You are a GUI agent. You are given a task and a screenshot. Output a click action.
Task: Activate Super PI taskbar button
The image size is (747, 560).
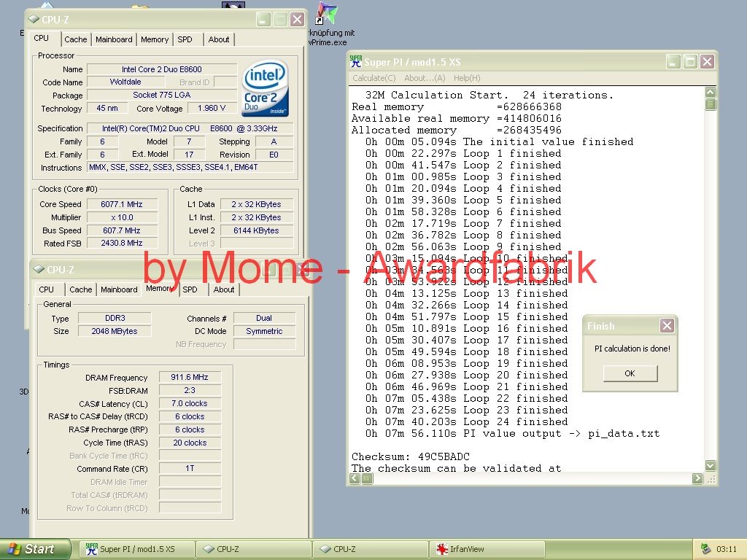click(x=138, y=549)
